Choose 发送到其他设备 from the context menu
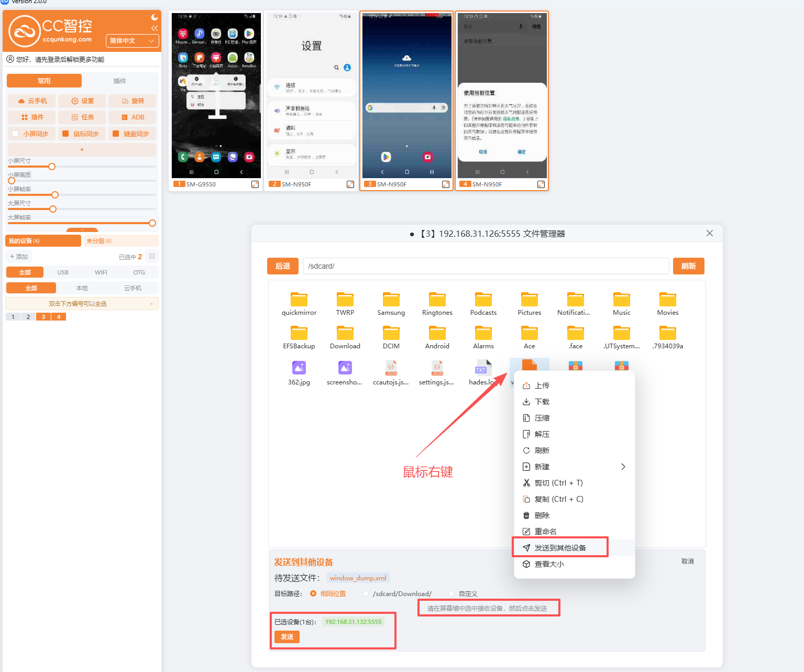 (x=560, y=548)
